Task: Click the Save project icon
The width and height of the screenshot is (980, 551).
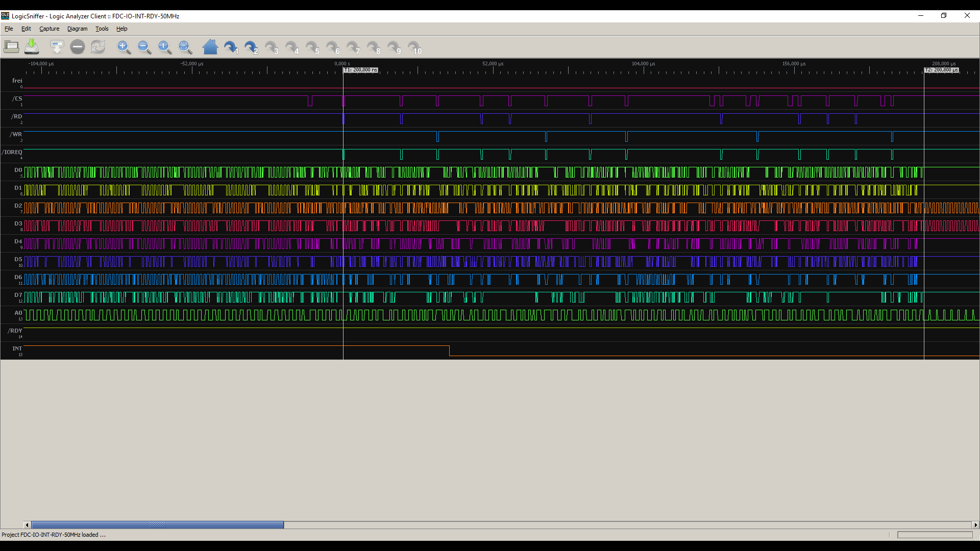Action: (x=32, y=47)
